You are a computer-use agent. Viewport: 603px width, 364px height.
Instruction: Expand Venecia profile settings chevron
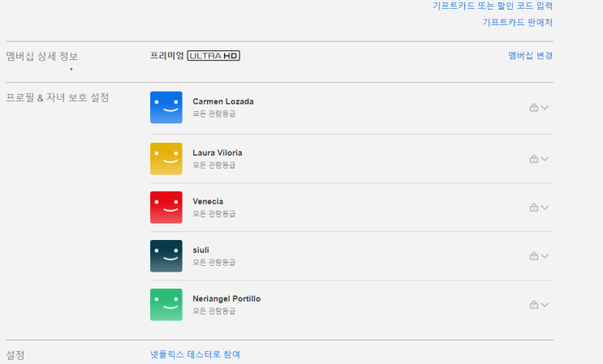(x=545, y=208)
